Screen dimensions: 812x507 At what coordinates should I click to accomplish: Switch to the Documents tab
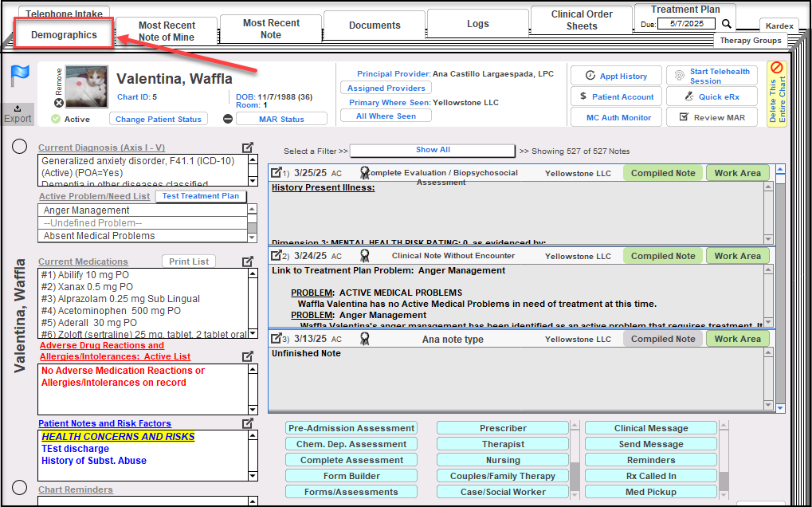(x=375, y=26)
